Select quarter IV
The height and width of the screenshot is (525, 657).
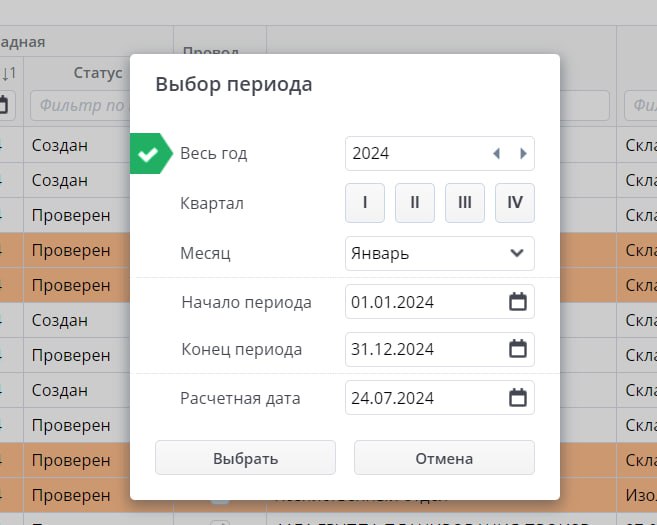click(515, 203)
